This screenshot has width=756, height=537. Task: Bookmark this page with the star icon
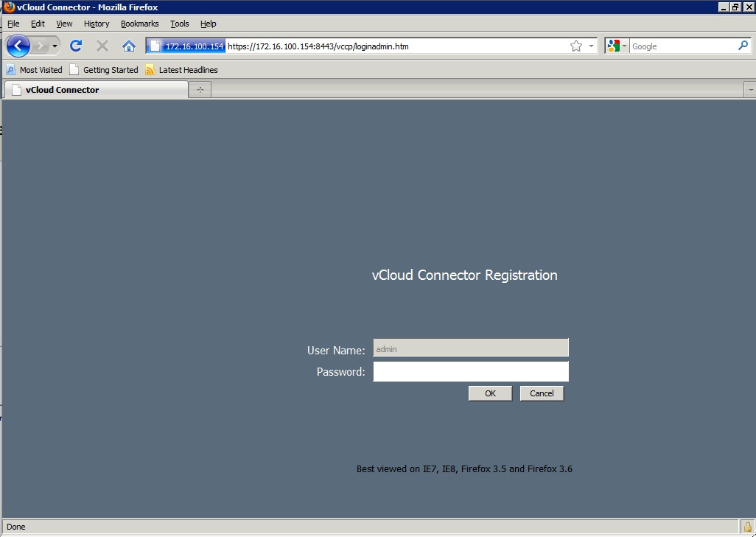575,46
